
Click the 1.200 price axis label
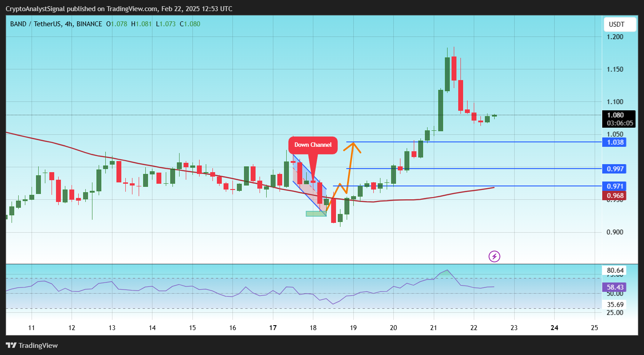pyautogui.click(x=616, y=36)
